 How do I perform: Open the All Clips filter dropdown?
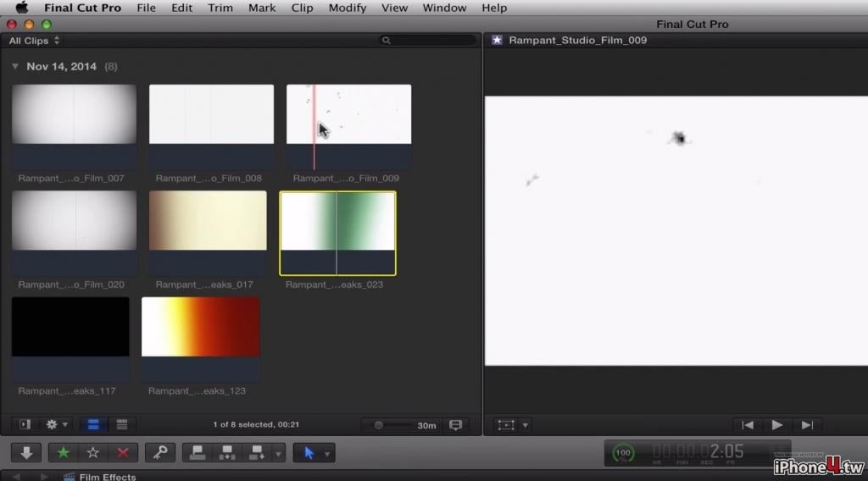coord(34,41)
